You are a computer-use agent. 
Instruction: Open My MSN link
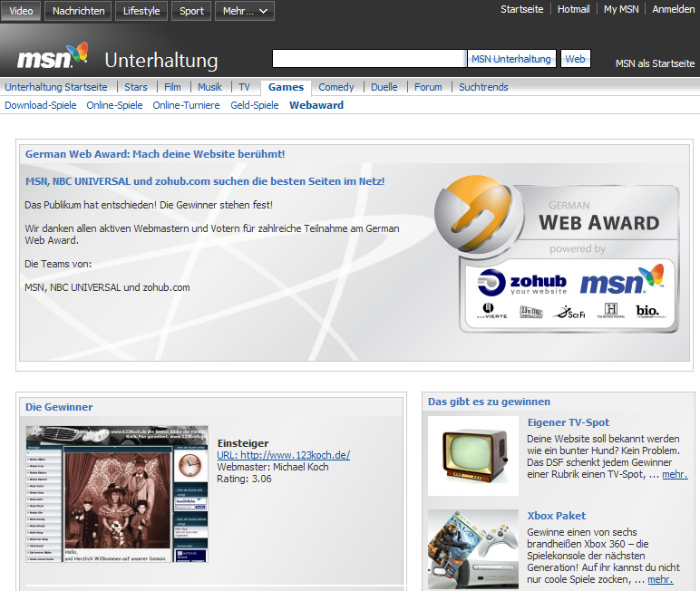[621, 9]
